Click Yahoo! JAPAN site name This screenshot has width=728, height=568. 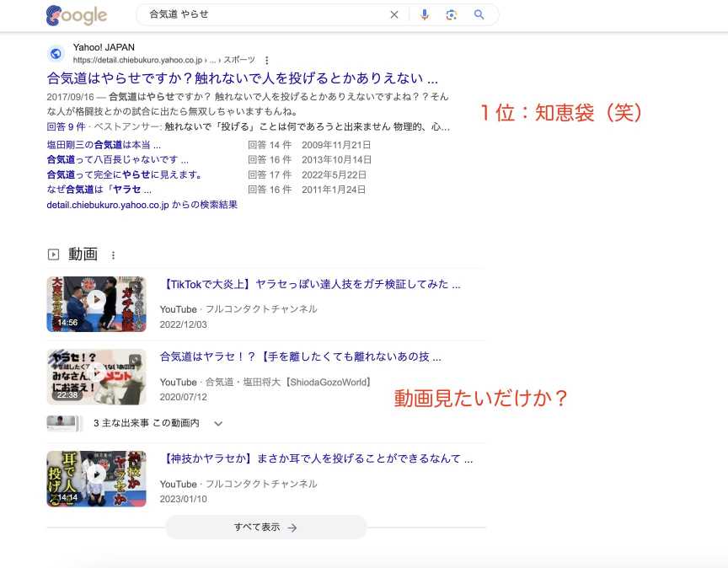[104, 47]
